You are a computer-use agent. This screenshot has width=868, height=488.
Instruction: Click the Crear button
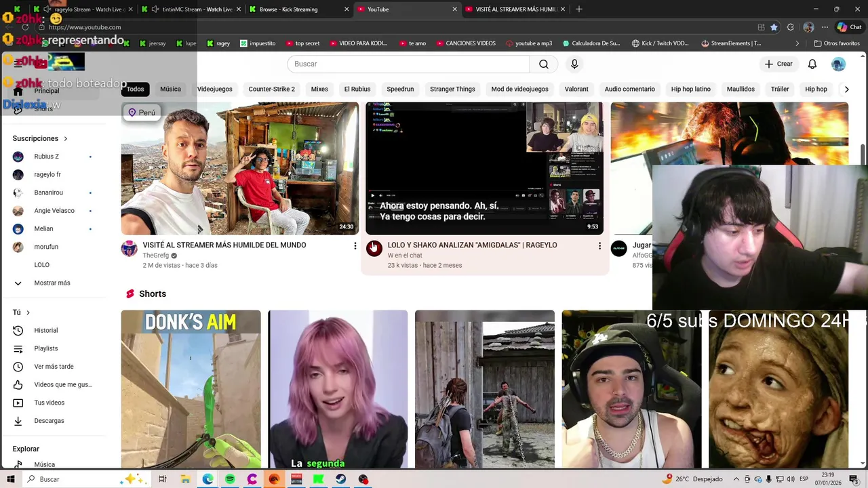click(x=778, y=64)
